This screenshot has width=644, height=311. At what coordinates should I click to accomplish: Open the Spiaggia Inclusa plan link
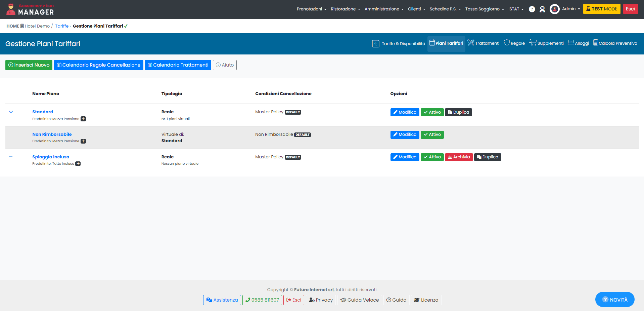click(x=51, y=157)
